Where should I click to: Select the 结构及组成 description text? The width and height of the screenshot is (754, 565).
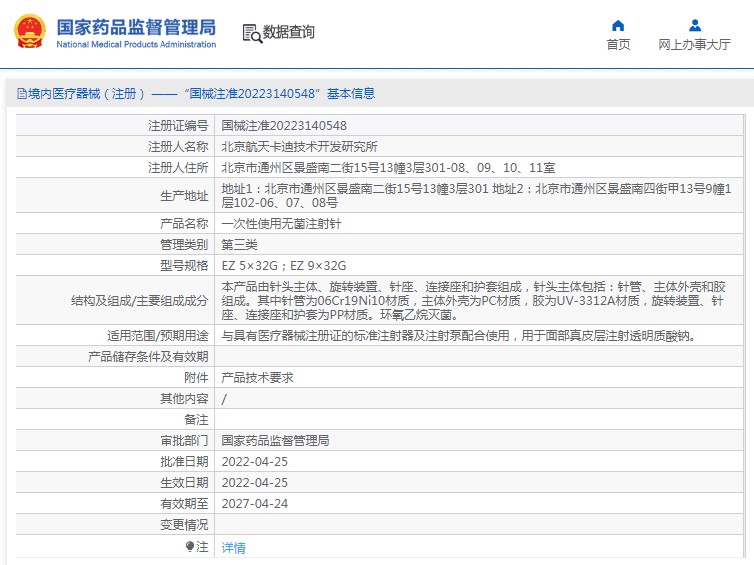click(x=473, y=301)
